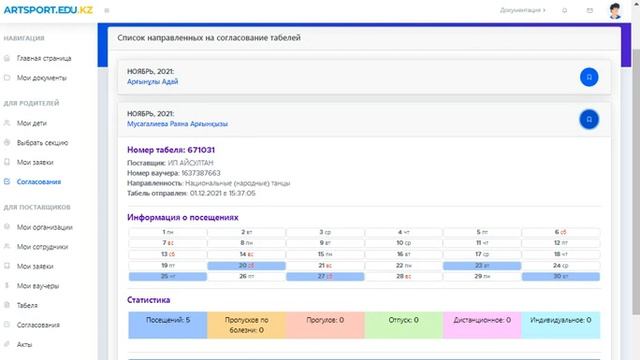The height and width of the screenshot is (360, 640).
Task: Open Табеля in sidebar
Action: pos(27,305)
